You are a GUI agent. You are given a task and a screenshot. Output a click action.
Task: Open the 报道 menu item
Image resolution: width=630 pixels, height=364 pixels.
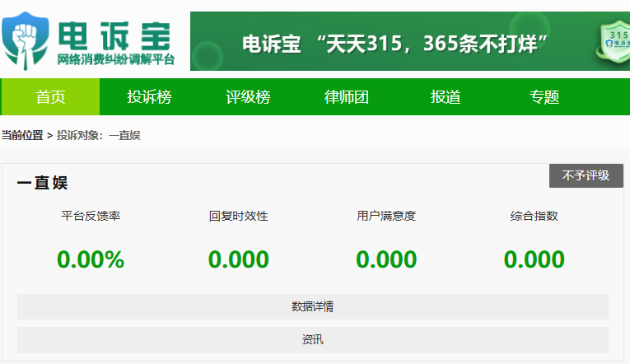point(446,97)
